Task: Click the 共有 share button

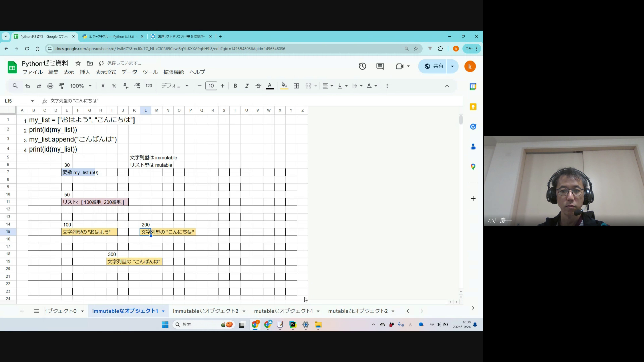Action: pyautogui.click(x=434, y=66)
